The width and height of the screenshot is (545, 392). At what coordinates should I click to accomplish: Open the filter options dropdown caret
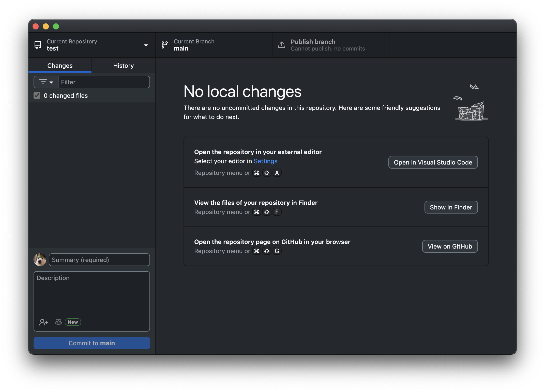51,82
